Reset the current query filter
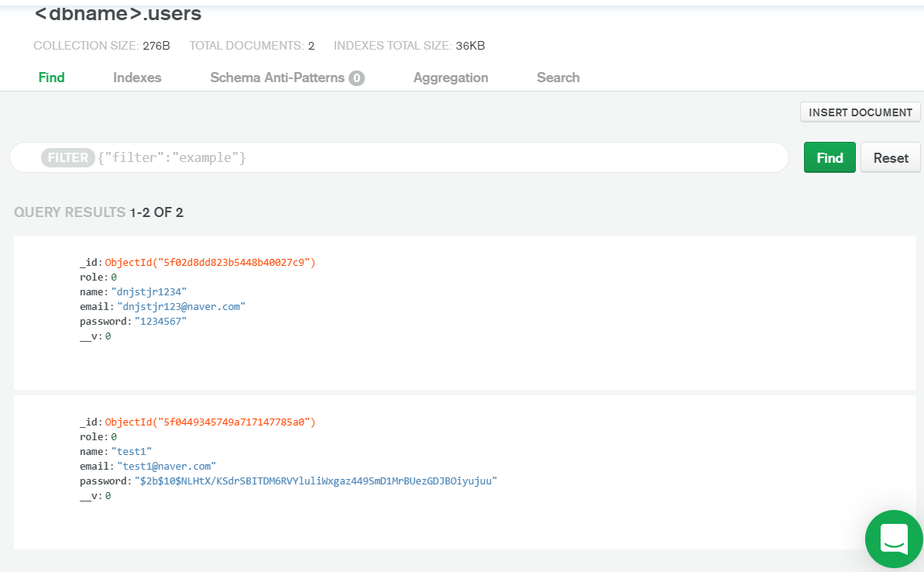 [890, 157]
